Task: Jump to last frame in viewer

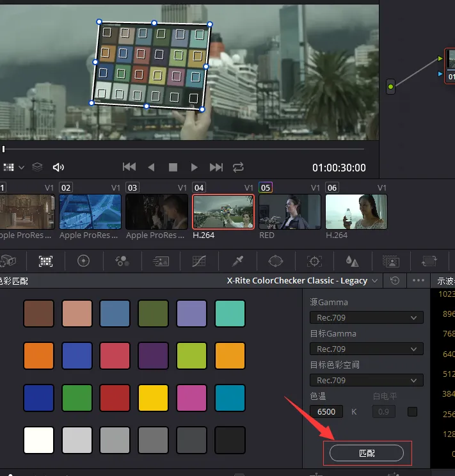Action: pos(216,167)
